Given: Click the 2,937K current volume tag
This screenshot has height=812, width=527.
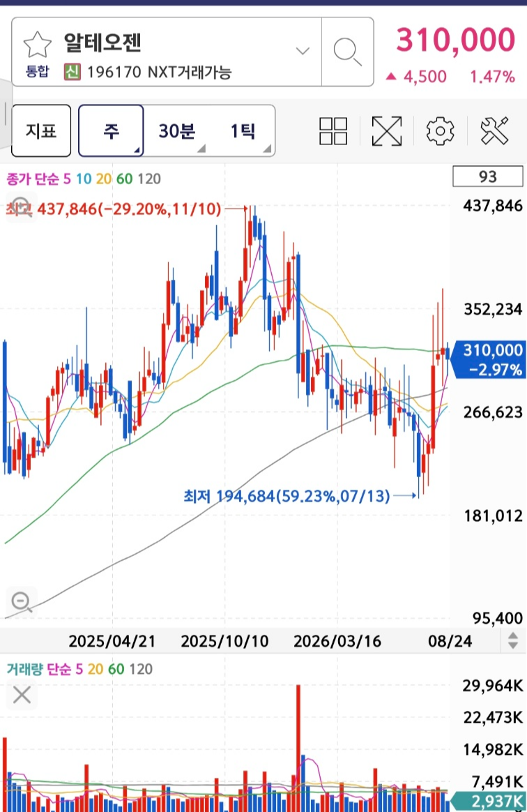Looking at the screenshot, I should pyautogui.click(x=489, y=801).
